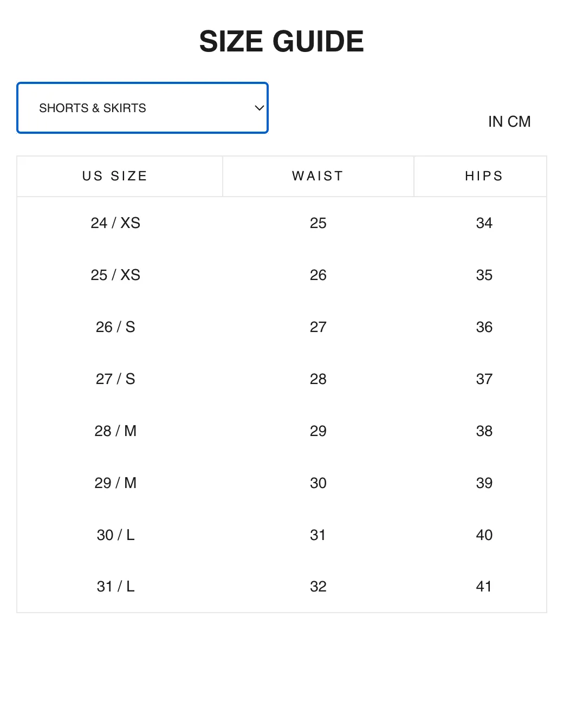Click hips value 41
Screen dimensions: 570x728
(484, 586)
